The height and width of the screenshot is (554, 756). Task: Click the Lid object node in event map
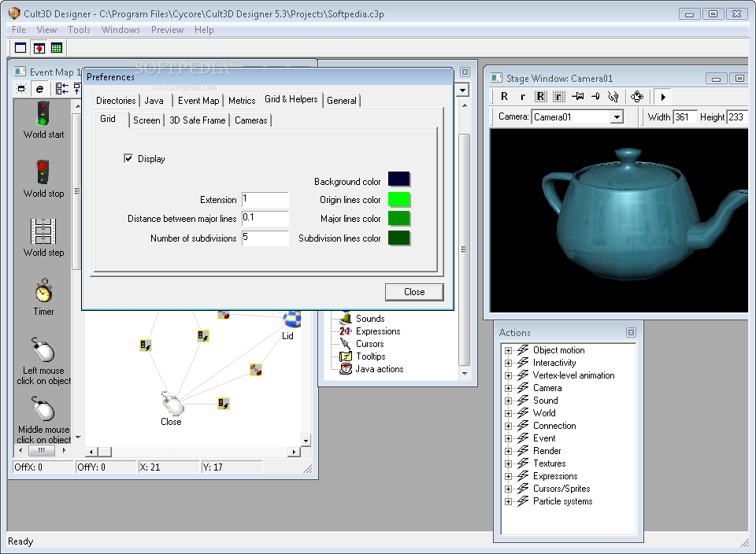point(291,319)
